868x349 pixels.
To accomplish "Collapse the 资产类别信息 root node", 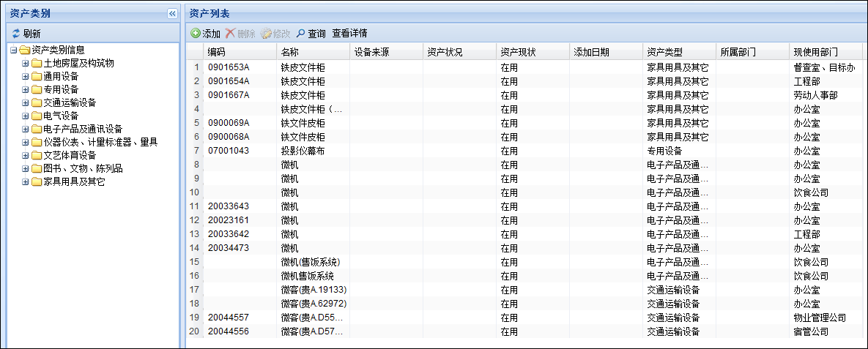I will 14,50.
